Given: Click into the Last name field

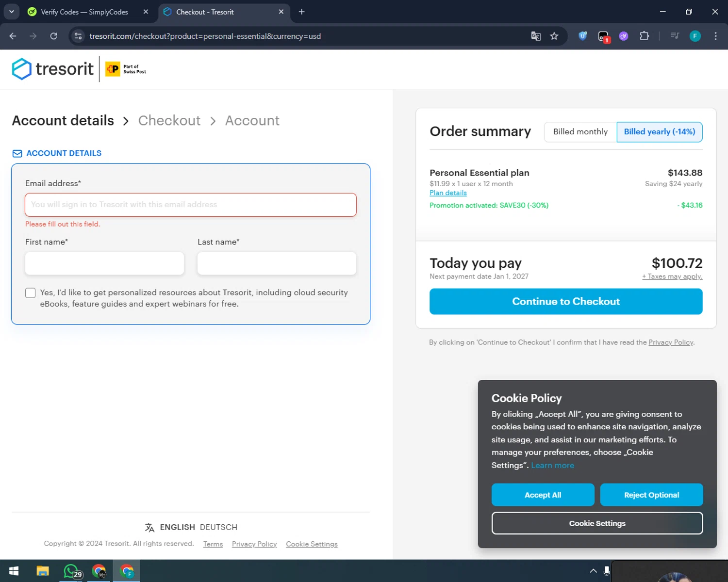Looking at the screenshot, I should (277, 263).
